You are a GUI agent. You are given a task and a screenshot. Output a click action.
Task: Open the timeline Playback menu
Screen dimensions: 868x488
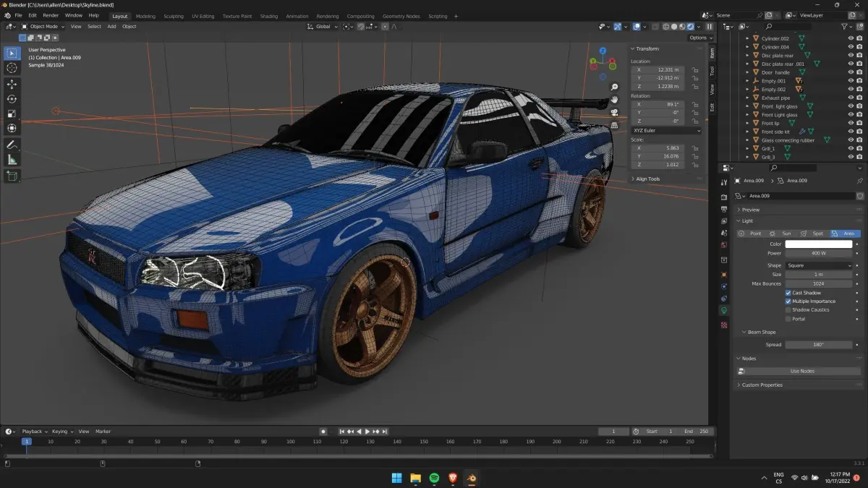pos(34,432)
